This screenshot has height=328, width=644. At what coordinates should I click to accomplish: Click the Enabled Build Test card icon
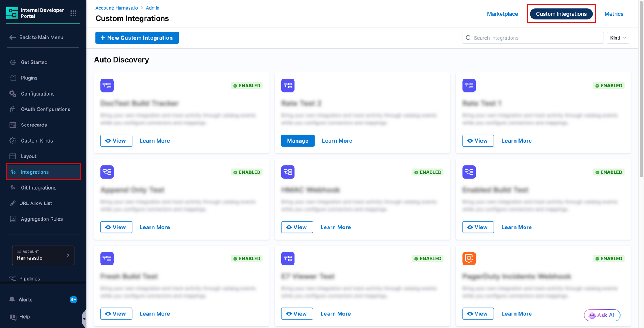[469, 172]
